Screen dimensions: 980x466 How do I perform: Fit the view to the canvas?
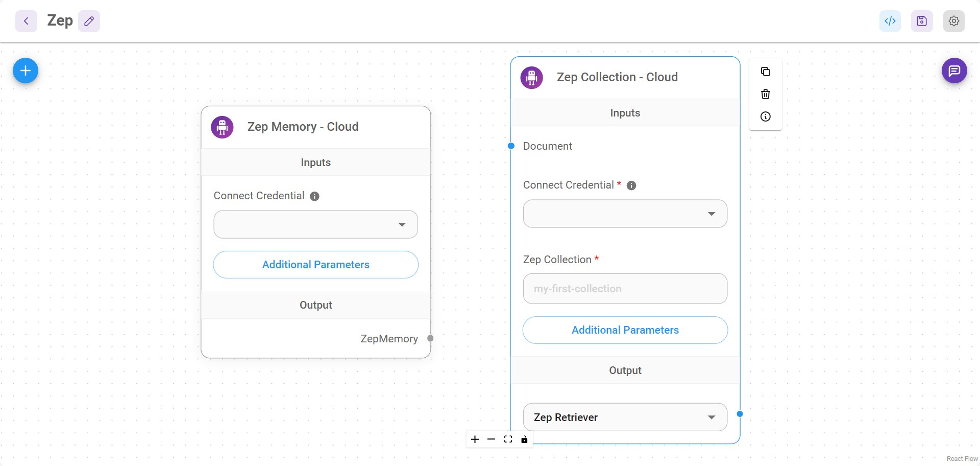508,439
